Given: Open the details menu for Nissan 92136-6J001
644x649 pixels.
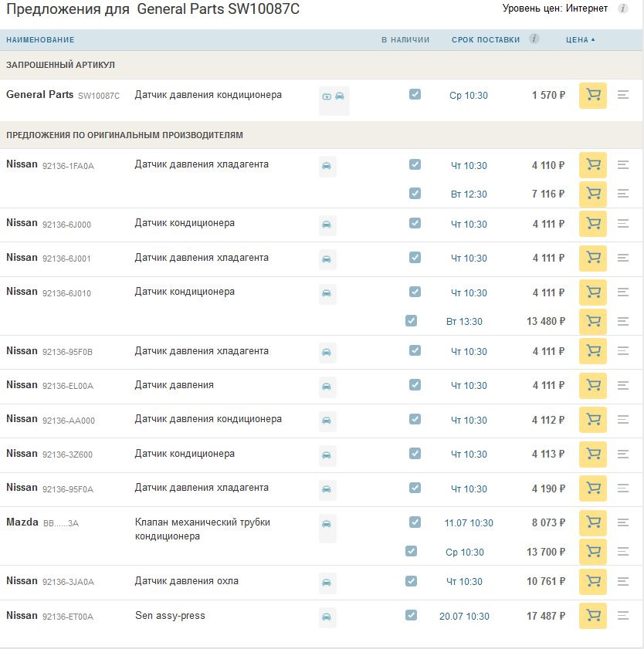Looking at the screenshot, I should click(623, 259).
